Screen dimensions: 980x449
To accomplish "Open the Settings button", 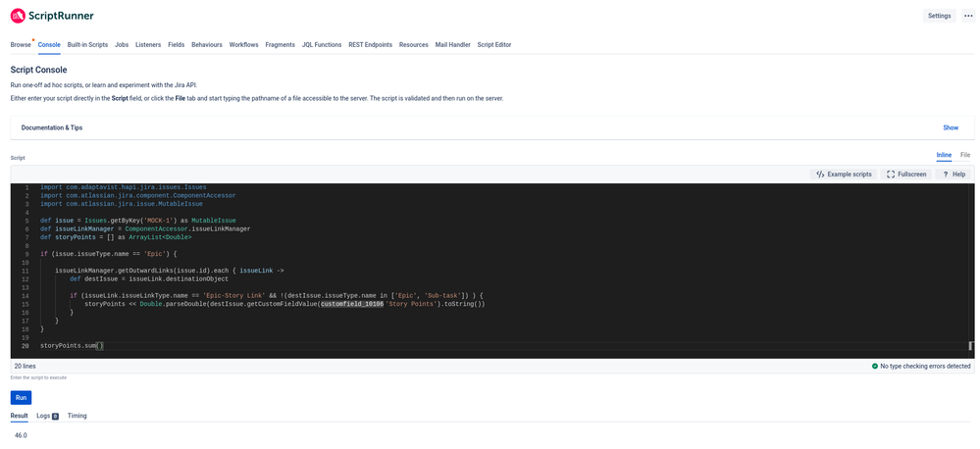I will point(939,16).
